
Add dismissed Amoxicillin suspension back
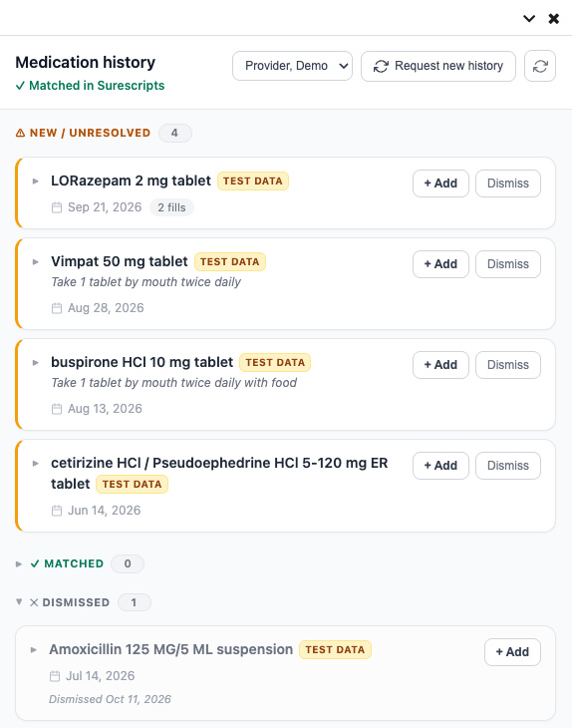(512, 652)
